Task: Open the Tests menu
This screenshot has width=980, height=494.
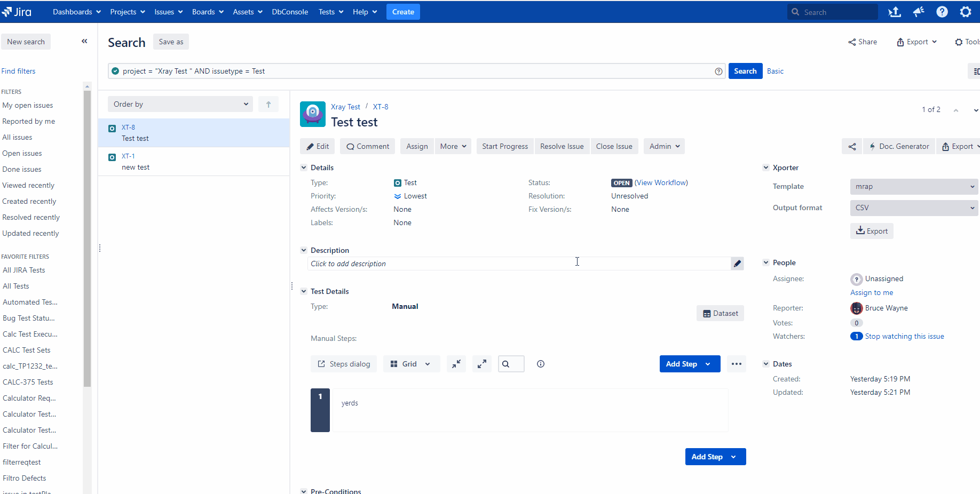Action: click(330, 11)
